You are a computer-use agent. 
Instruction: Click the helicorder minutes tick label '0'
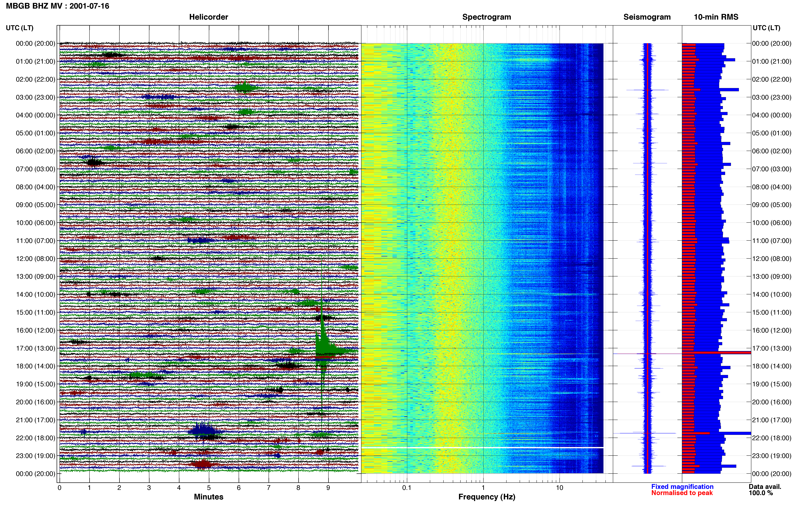[x=59, y=487]
